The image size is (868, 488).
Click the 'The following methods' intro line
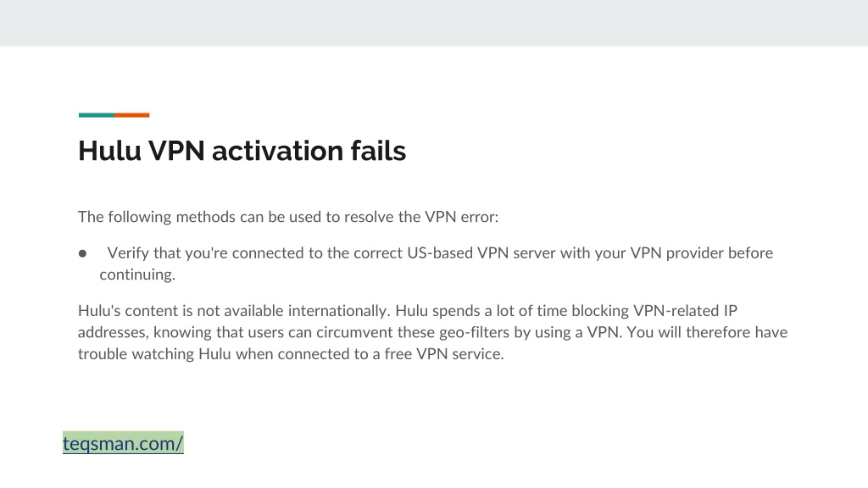[x=288, y=217]
